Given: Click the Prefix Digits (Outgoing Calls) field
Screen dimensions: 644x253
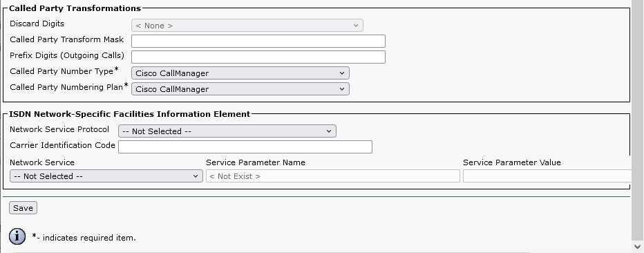Looking at the screenshot, I should point(258,57).
